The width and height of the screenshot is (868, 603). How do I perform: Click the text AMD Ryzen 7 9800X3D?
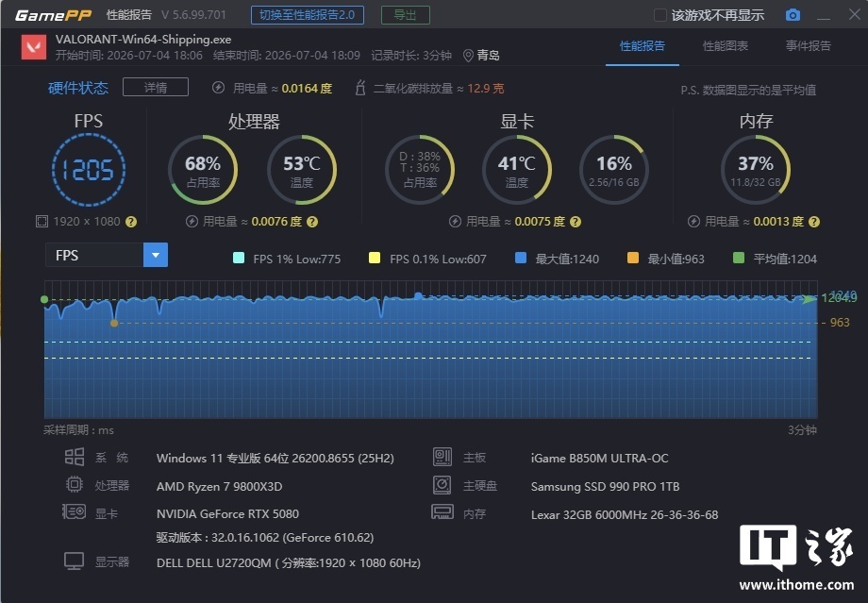(219, 486)
